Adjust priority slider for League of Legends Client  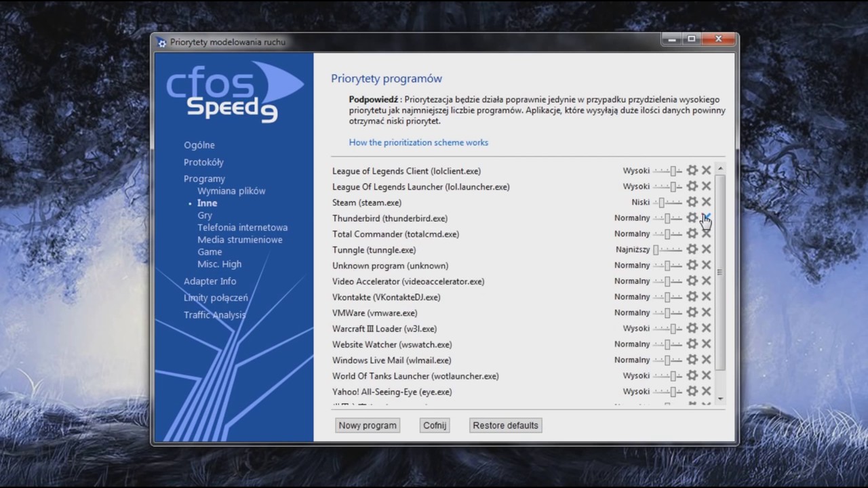(x=668, y=170)
